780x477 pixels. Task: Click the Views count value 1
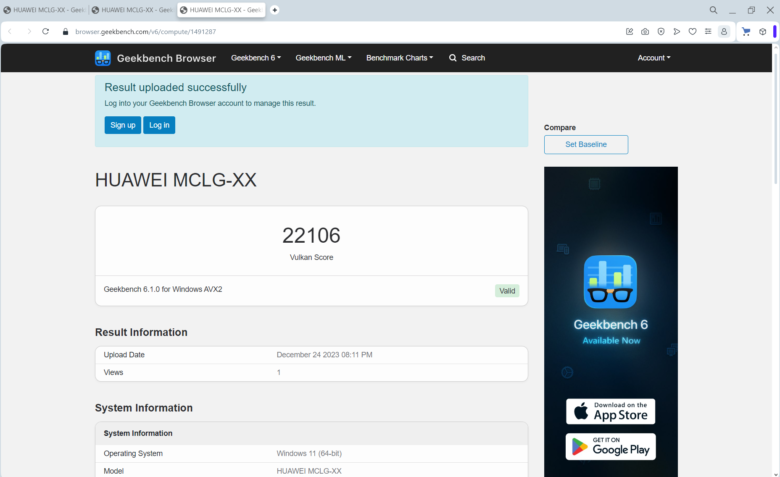pyautogui.click(x=279, y=372)
